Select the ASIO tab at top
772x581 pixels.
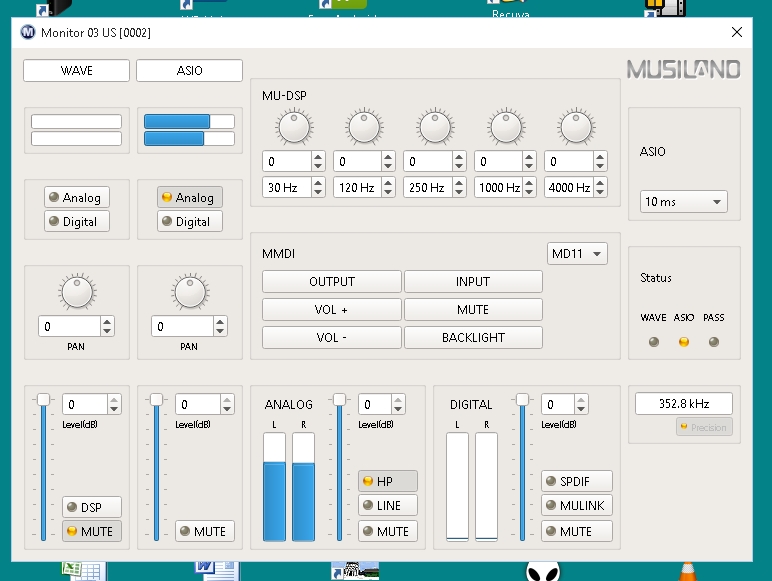[x=189, y=71]
